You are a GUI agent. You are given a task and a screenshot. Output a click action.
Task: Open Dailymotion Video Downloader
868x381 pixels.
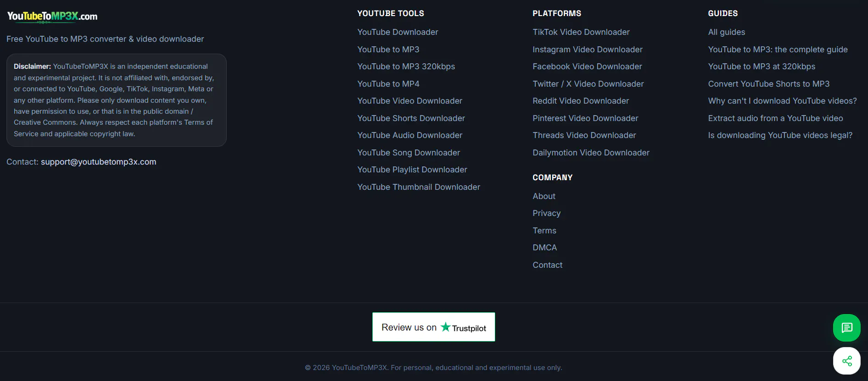coord(591,153)
